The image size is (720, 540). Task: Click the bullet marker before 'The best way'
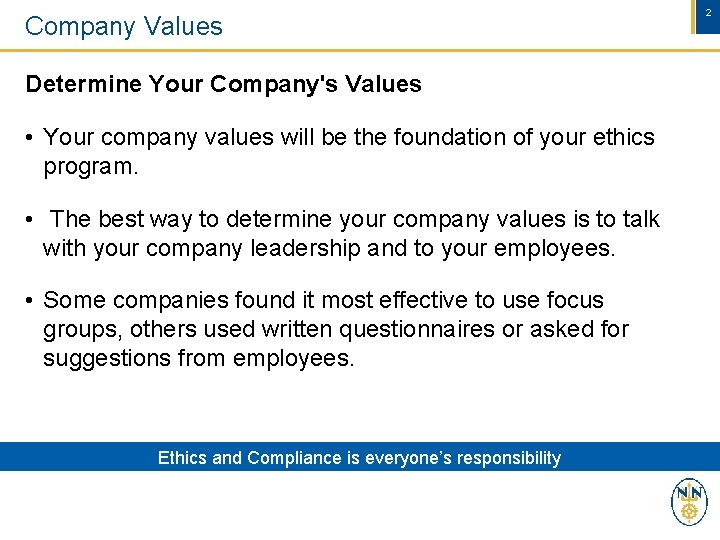(x=29, y=219)
